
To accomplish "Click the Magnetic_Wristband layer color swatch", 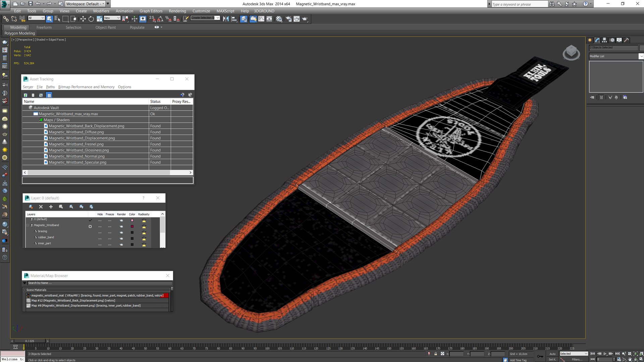I will 132,226.
